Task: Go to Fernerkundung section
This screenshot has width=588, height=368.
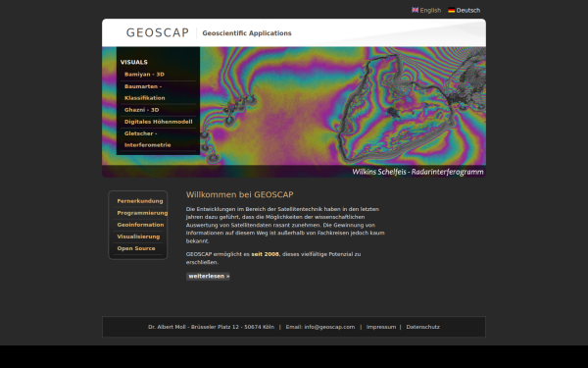Action: click(x=140, y=201)
